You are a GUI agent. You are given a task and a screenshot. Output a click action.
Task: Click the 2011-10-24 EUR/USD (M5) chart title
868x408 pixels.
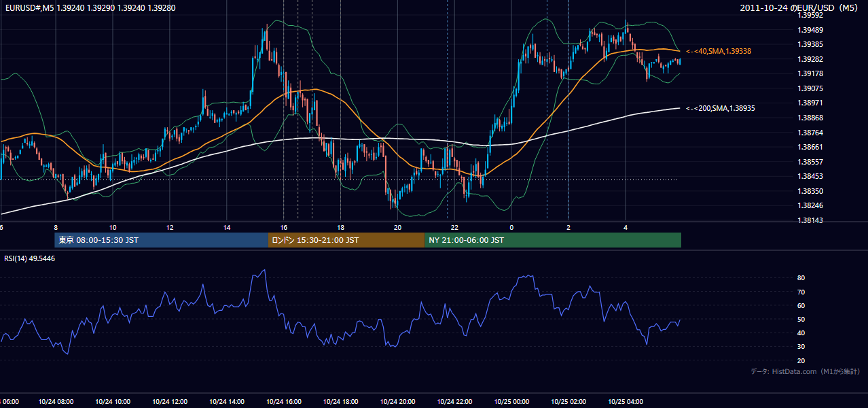[x=799, y=7]
